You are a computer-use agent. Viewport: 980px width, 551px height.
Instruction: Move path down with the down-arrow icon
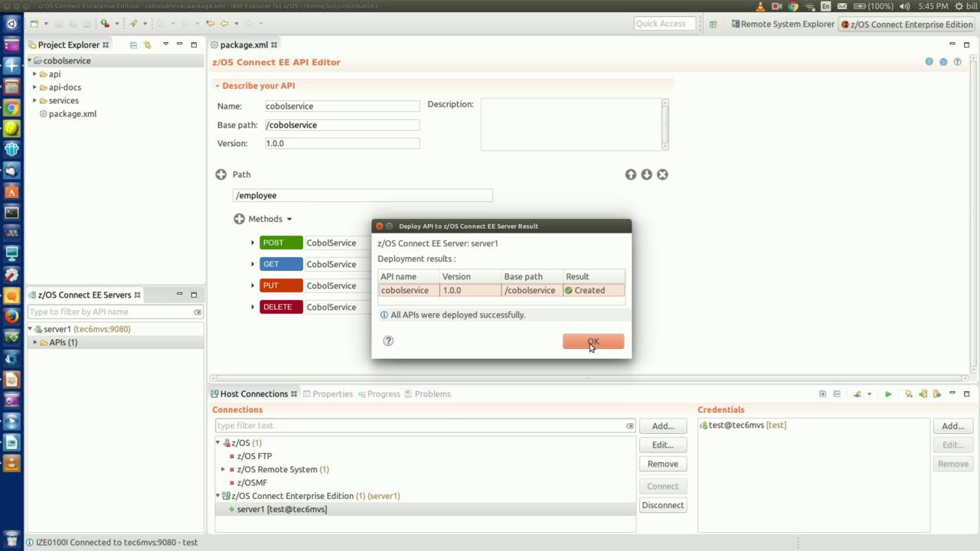click(647, 174)
